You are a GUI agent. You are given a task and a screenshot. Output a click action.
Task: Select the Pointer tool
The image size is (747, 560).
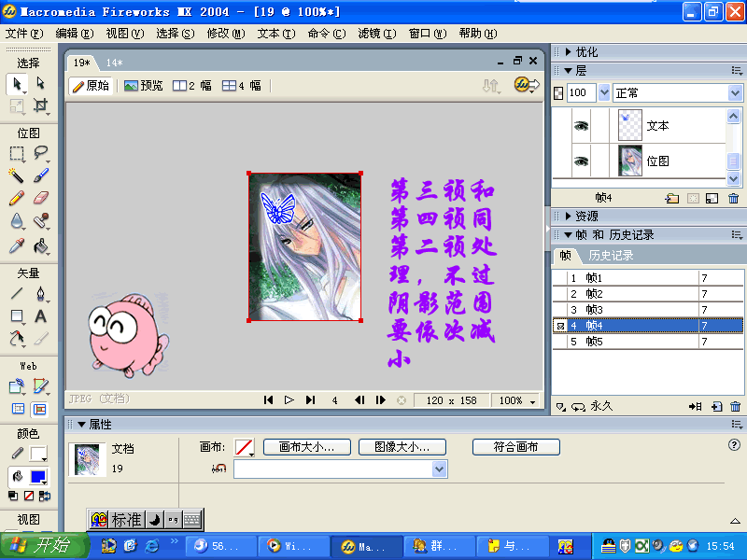(17, 84)
